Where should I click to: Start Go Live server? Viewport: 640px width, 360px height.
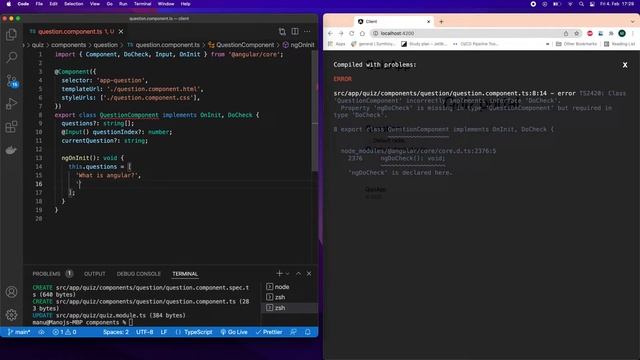(x=234, y=332)
